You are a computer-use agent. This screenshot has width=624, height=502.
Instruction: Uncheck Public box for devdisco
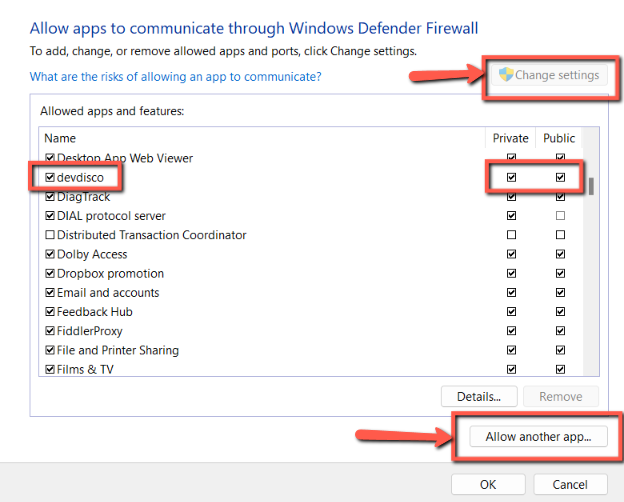coord(560,177)
